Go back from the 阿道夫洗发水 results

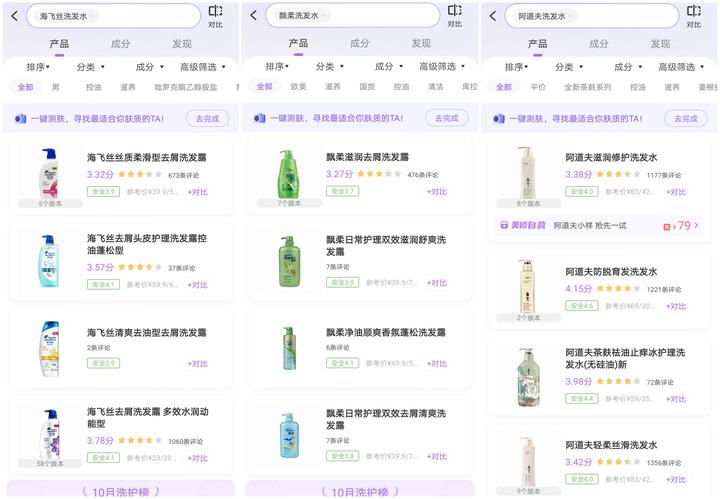492,16
